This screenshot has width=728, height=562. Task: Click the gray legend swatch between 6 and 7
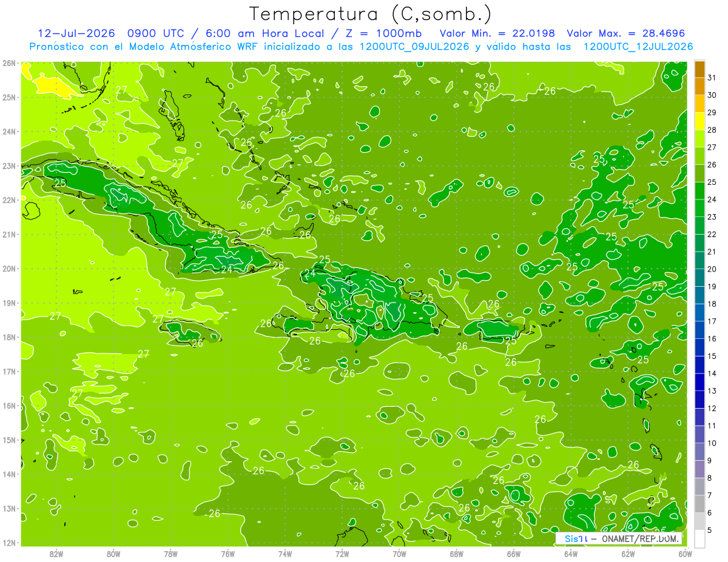coord(699,504)
